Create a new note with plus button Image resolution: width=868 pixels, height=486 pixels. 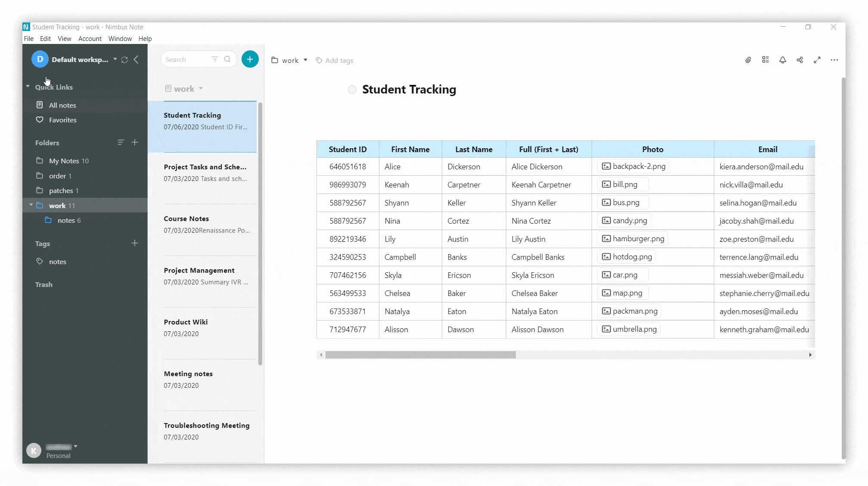click(x=250, y=59)
